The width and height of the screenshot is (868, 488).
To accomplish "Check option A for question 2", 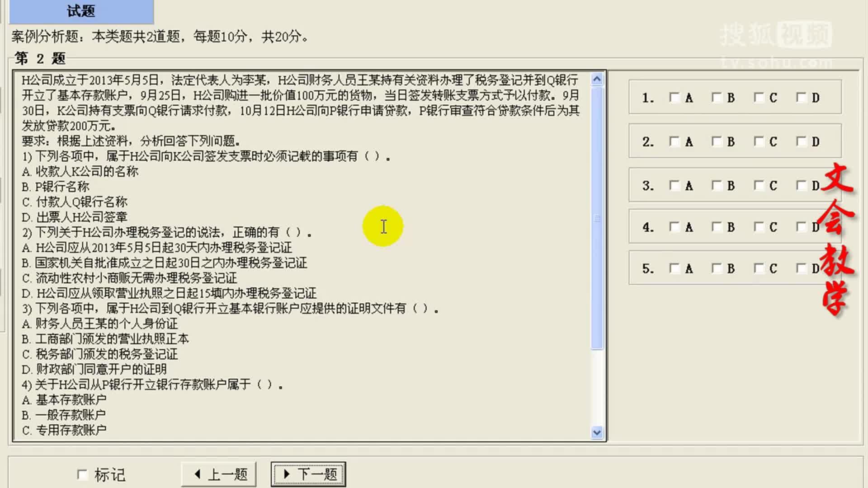I will 674,141.
